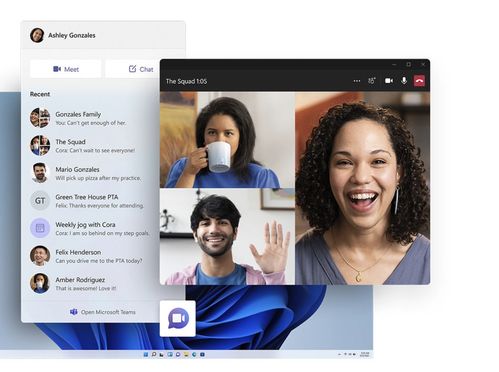Open participants icon in call toolbar
This screenshot has height=372, width=499.
372,81
